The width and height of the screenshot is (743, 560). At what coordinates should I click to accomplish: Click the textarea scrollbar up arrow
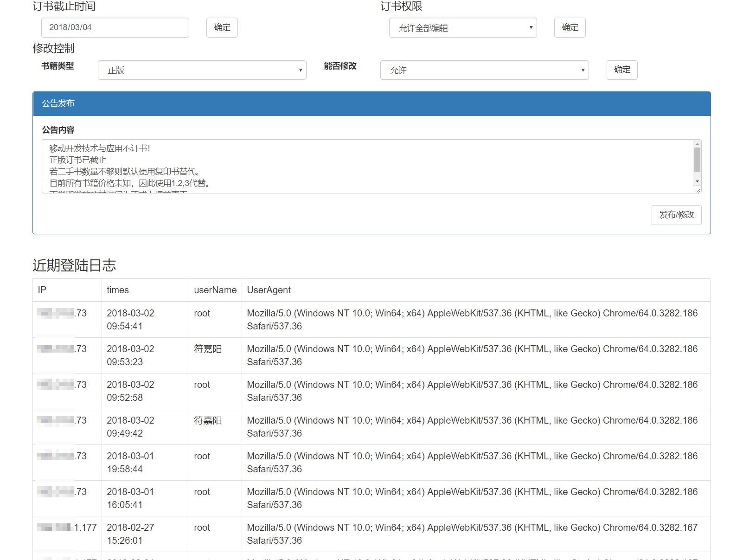coord(697,144)
